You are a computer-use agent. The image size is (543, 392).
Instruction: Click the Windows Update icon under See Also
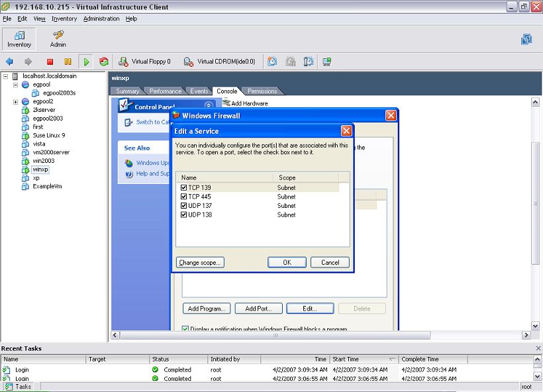click(129, 163)
